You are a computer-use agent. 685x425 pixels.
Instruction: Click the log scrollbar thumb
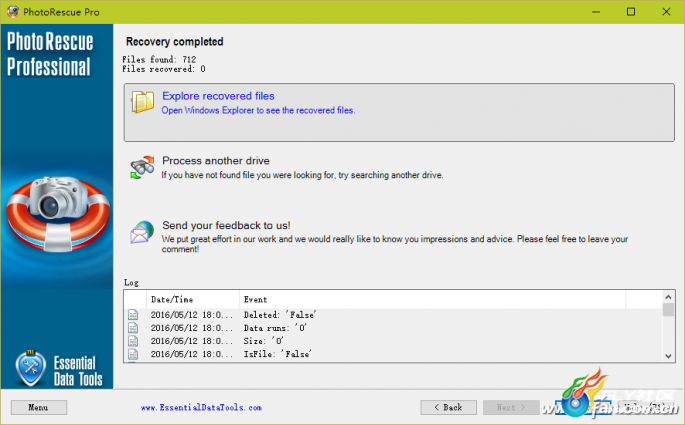(668, 309)
